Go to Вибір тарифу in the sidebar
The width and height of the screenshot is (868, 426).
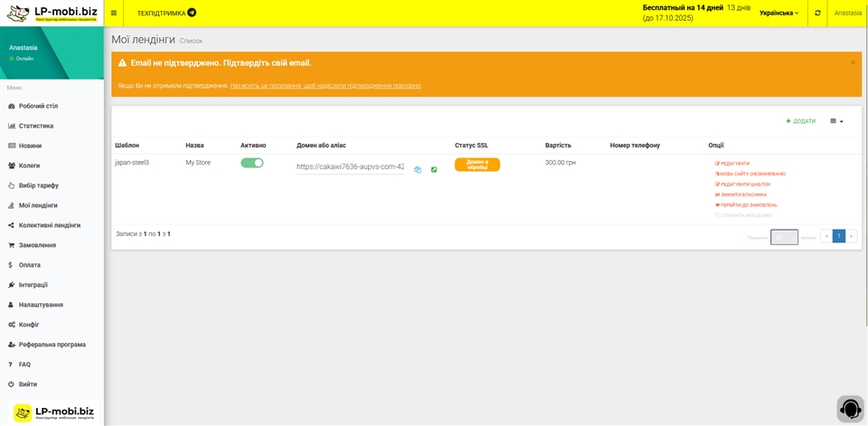coord(38,185)
